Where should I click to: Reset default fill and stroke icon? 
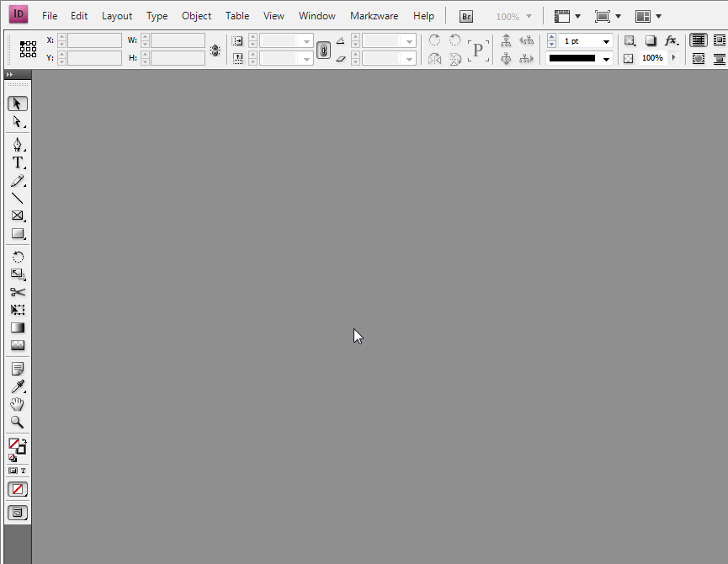12,458
